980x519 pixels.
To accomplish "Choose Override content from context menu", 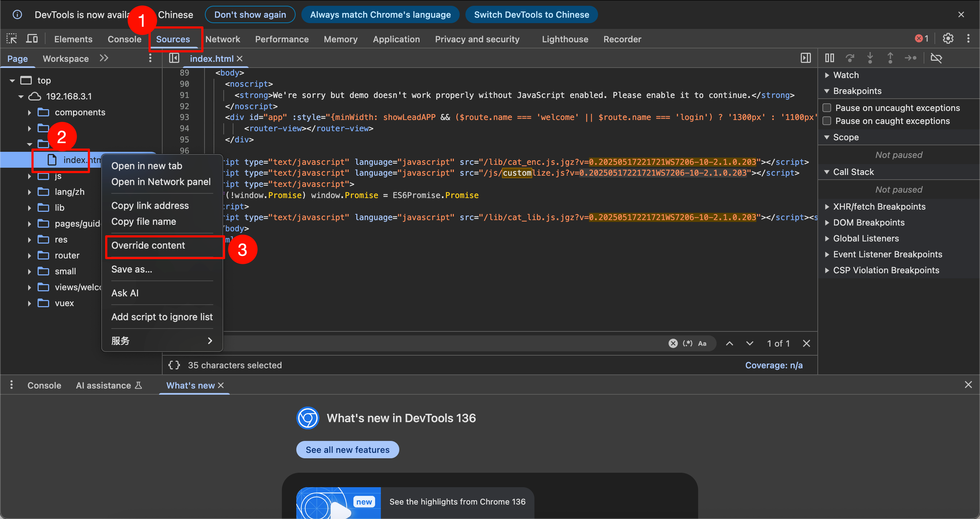I will tap(162, 245).
